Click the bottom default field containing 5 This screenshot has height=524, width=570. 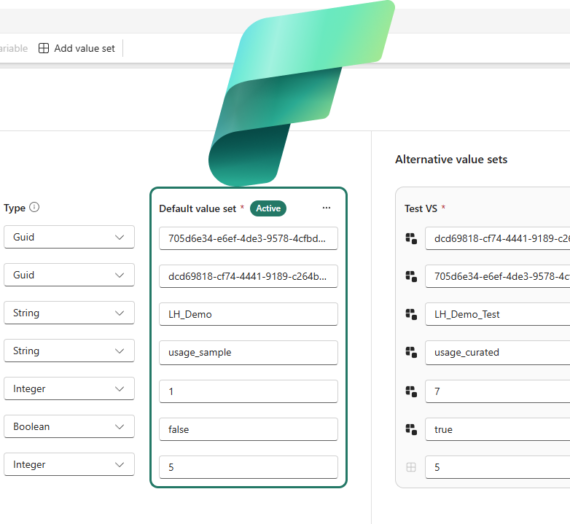[x=248, y=467]
